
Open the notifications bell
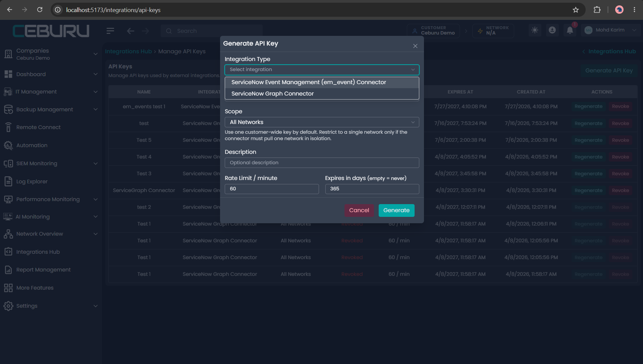pos(570,30)
